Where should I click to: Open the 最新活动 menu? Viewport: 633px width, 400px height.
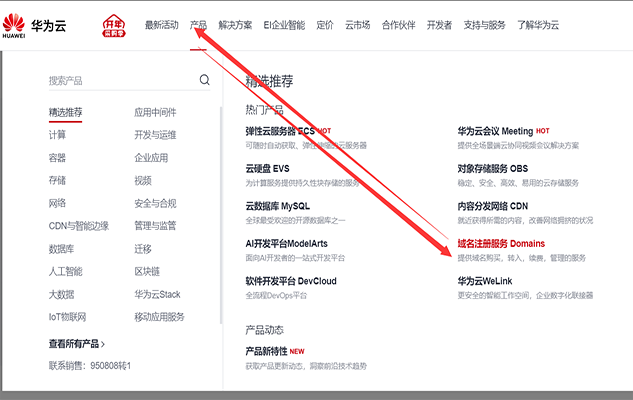tap(161, 25)
